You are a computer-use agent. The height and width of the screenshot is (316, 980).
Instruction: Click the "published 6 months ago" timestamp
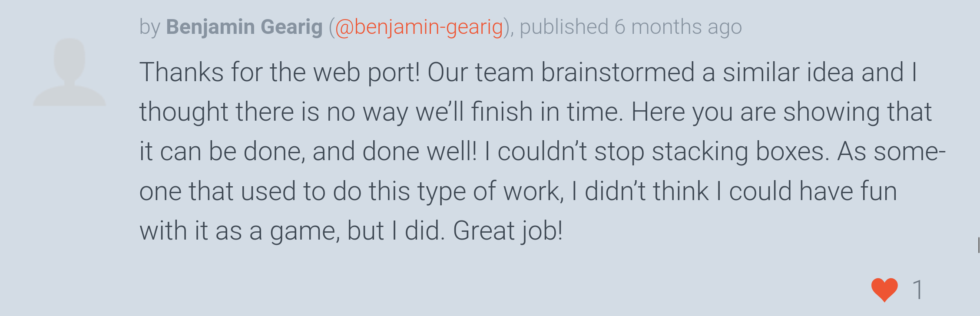coord(631,27)
